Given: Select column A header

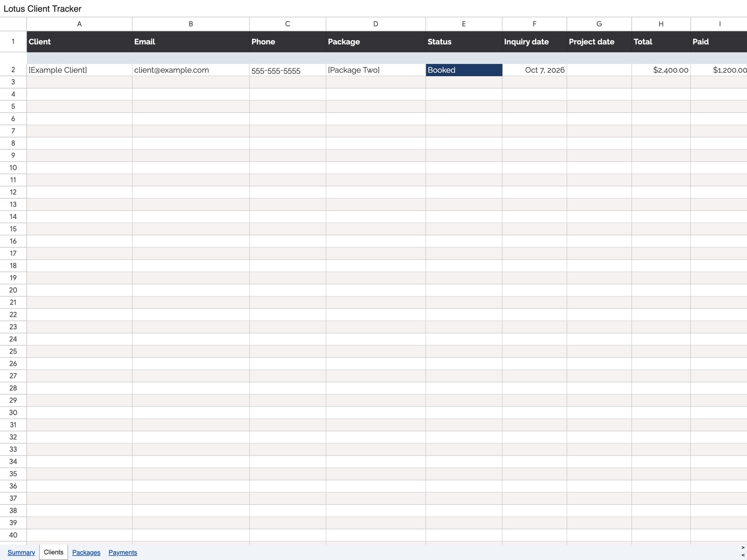Looking at the screenshot, I should click(x=79, y=24).
